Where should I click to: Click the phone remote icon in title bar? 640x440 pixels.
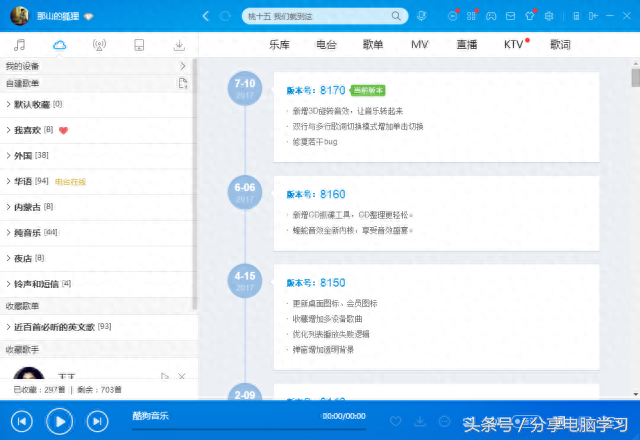[576, 16]
